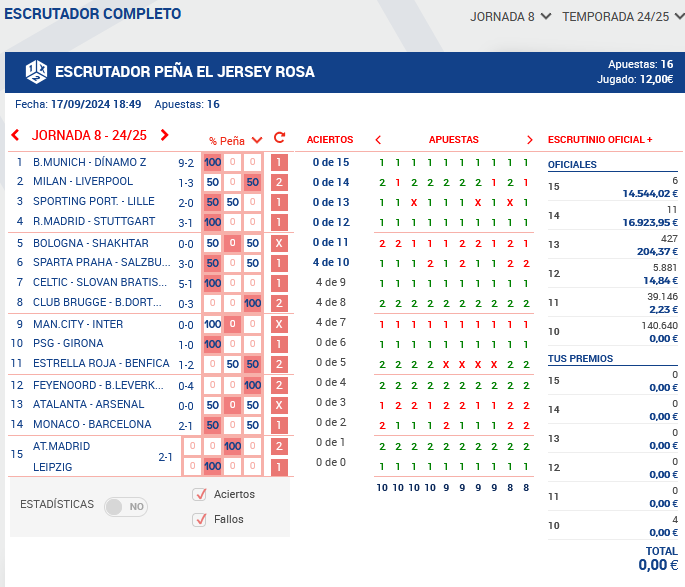This screenshot has height=587, width=685.
Task: Select the 100 cell in At.Madrid row
Action: [232, 446]
